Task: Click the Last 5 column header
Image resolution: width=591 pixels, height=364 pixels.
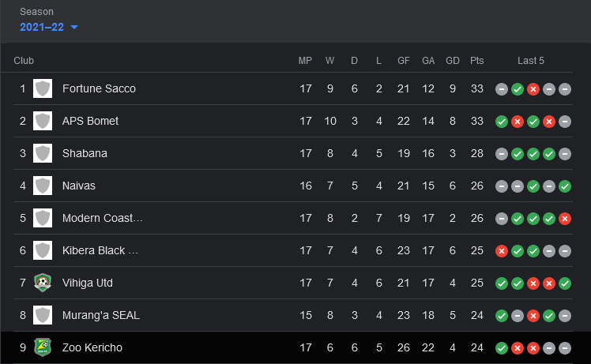Action: click(531, 61)
